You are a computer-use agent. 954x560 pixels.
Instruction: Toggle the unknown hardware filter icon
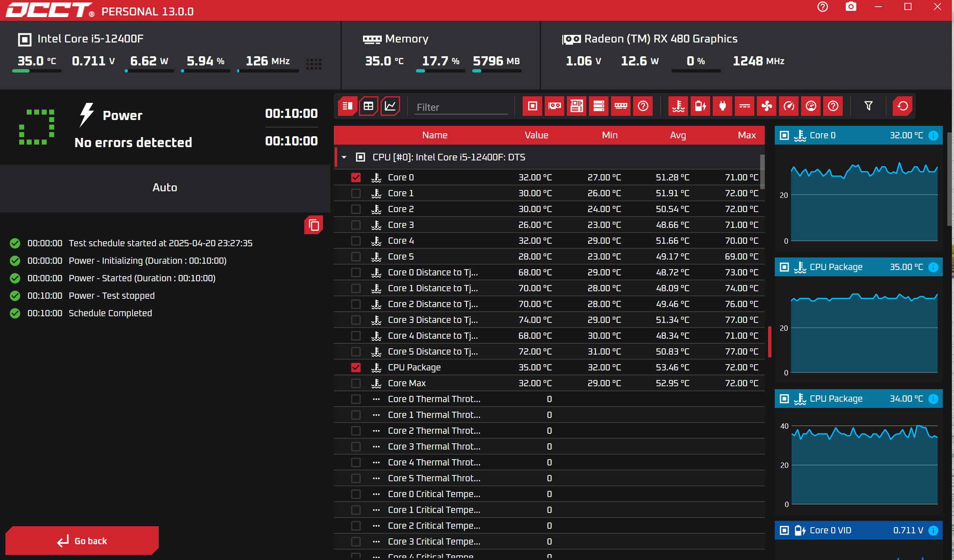643,106
